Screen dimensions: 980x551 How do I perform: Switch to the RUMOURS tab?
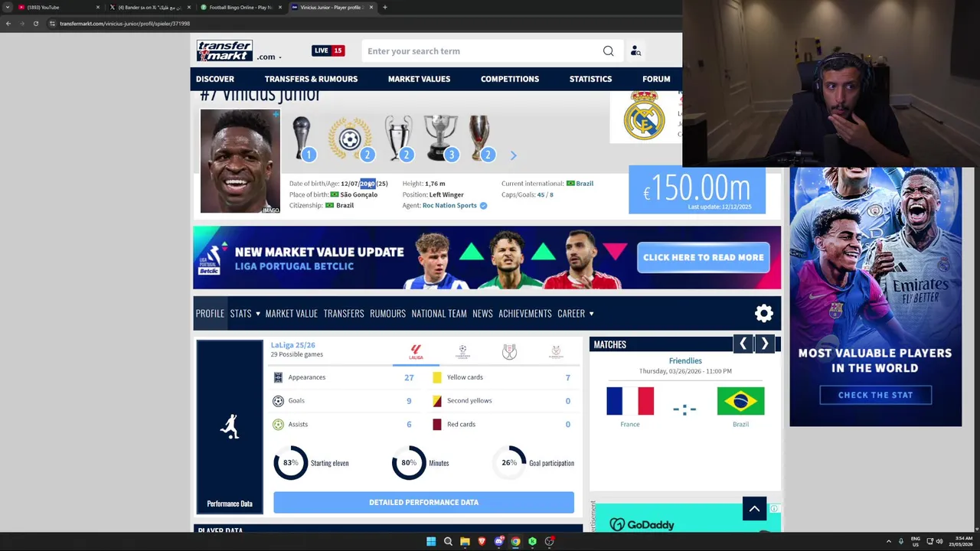click(387, 313)
